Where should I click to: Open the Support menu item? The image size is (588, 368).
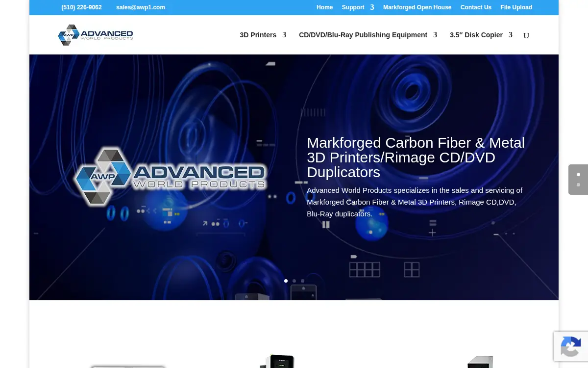(x=353, y=7)
